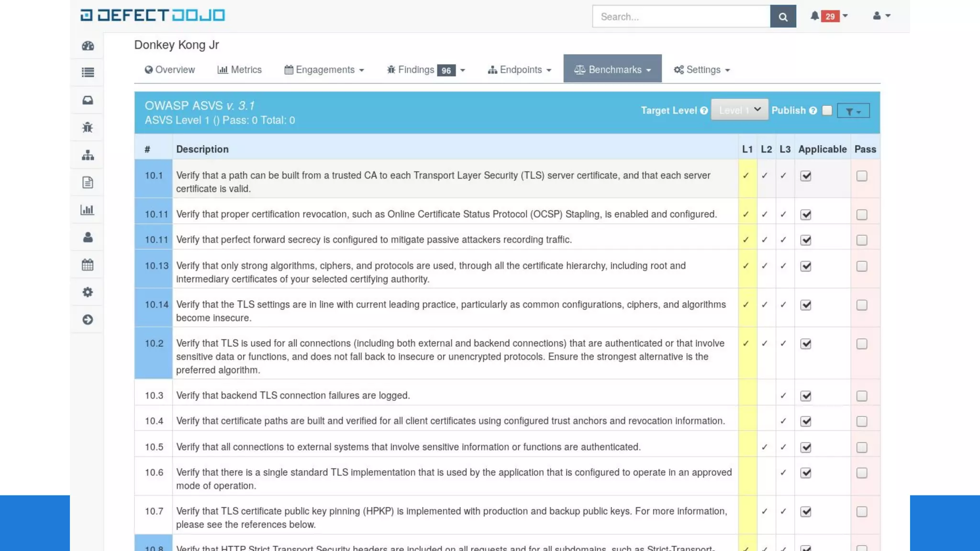Click the L1 checkmark in row 10.14
The width and height of the screenshot is (980, 551).
(x=746, y=305)
